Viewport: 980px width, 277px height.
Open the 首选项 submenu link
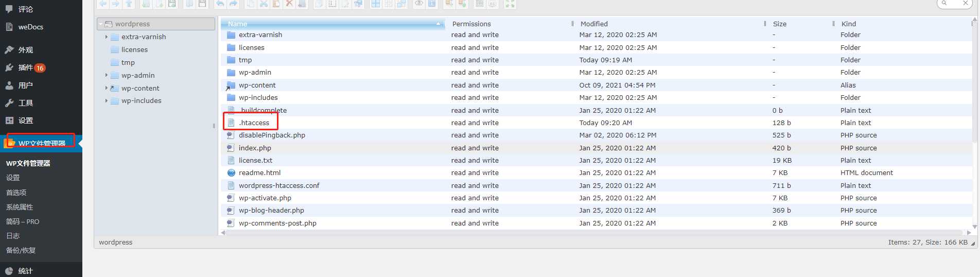(16, 193)
